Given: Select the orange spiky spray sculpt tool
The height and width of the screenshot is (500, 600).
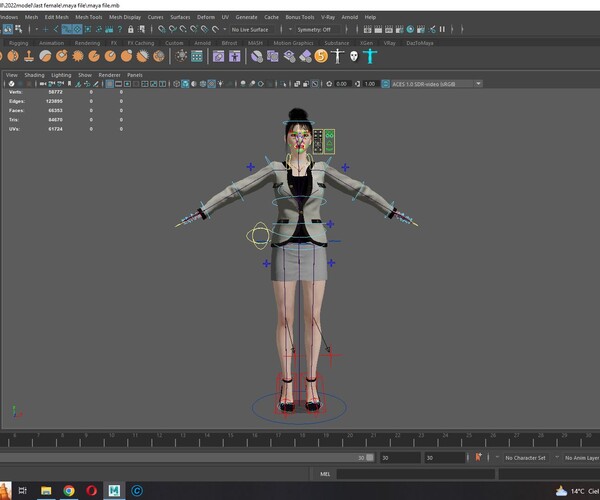Looking at the screenshot, I should click(x=78, y=56).
